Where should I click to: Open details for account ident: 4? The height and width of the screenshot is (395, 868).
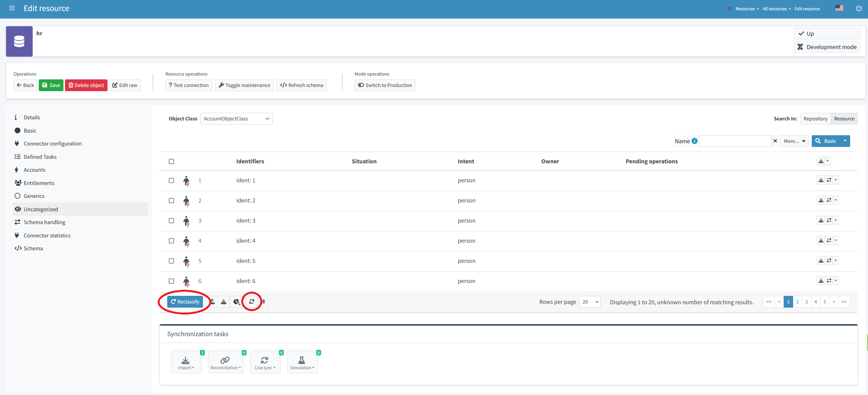pos(200,241)
